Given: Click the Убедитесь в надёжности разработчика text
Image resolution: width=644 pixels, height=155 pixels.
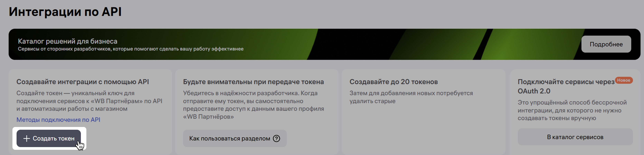Looking at the screenshot, I should pos(253,105).
